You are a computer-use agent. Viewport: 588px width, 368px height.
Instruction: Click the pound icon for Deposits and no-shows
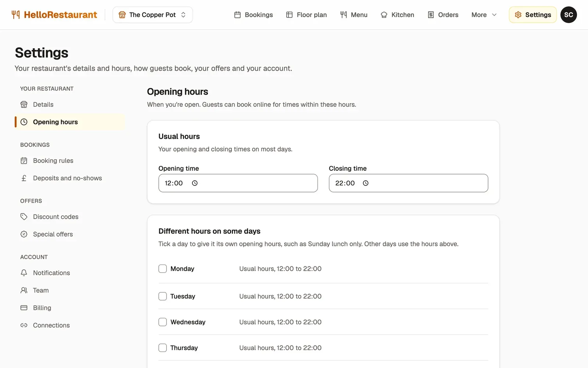coord(24,178)
